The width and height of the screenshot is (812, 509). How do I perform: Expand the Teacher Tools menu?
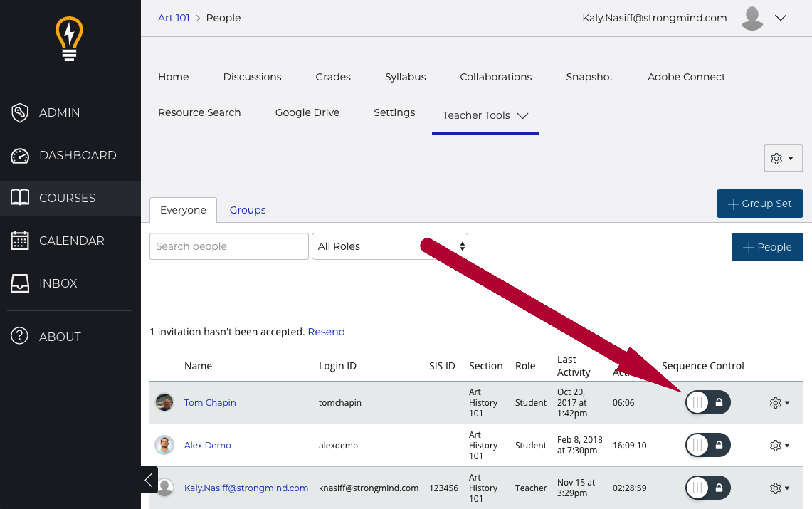485,115
